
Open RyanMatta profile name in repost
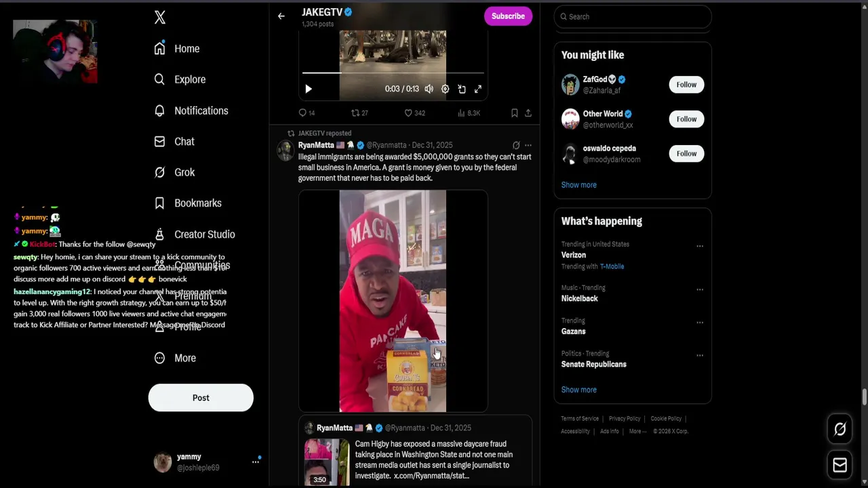point(316,145)
